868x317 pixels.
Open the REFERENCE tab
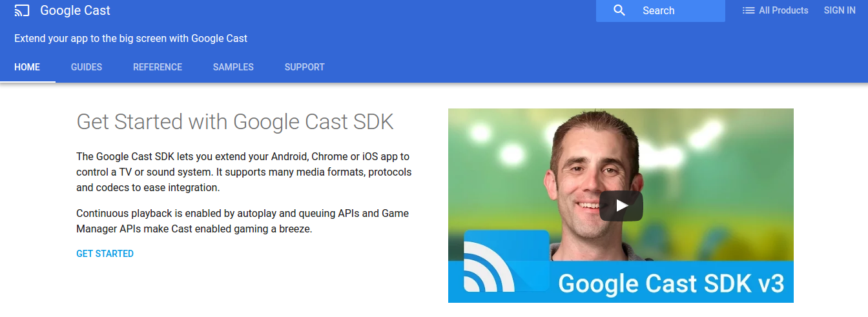pos(158,67)
